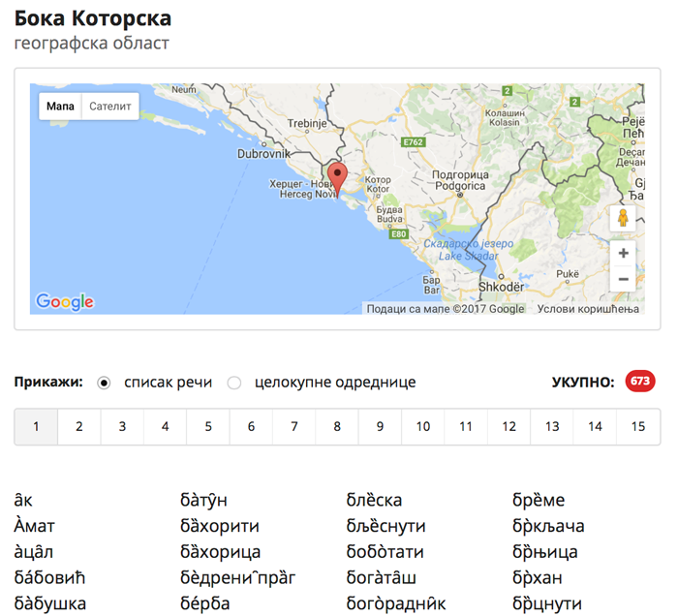
Task: Select page 11 in pagination bar
Action: click(x=466, y=426)
